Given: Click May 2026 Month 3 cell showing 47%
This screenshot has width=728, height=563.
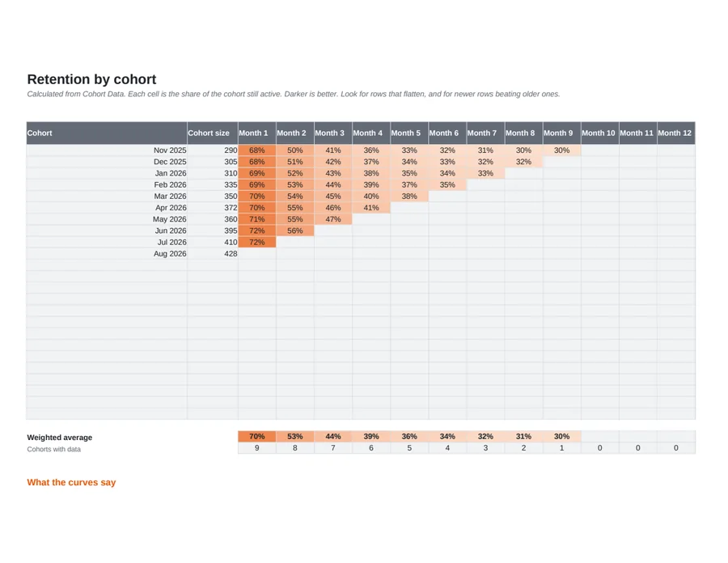Looking at the screenshot, I should coord(333,219).
